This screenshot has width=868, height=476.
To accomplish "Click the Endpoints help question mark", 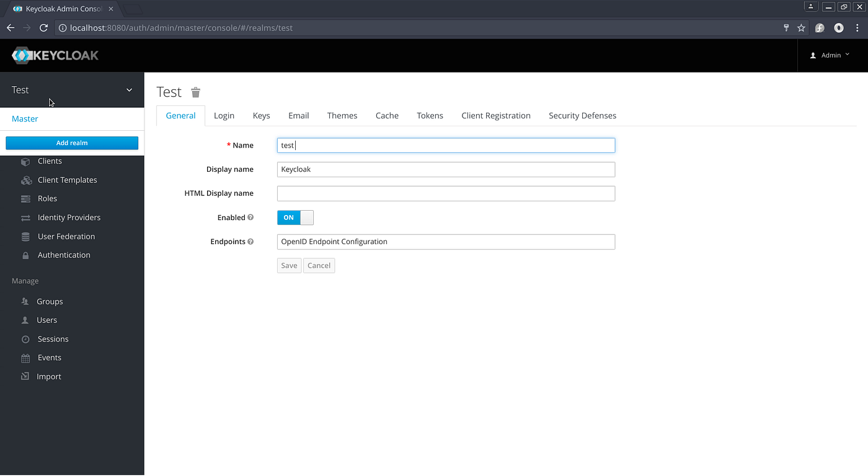I will (250, 242).
